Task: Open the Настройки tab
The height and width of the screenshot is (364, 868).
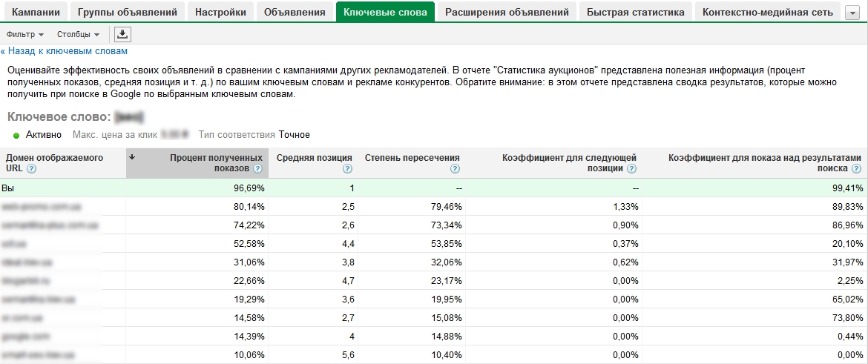Action: click(220, 12)
